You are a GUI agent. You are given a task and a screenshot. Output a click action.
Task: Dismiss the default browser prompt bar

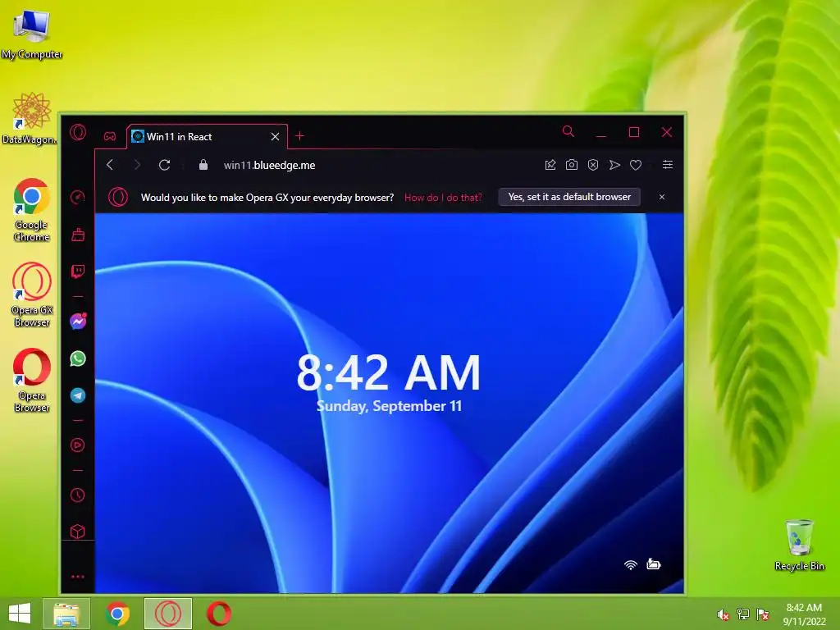click(x=662, y=197)
